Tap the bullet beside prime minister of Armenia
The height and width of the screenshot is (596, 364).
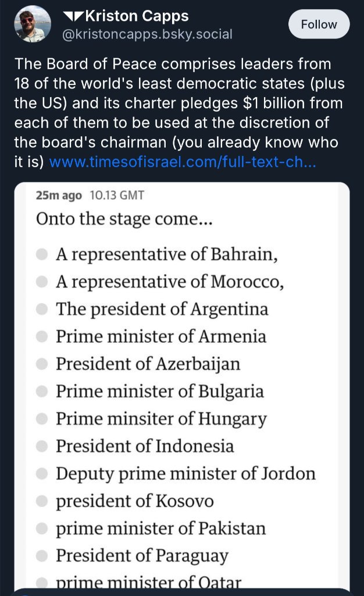click(x=41, y=336)
